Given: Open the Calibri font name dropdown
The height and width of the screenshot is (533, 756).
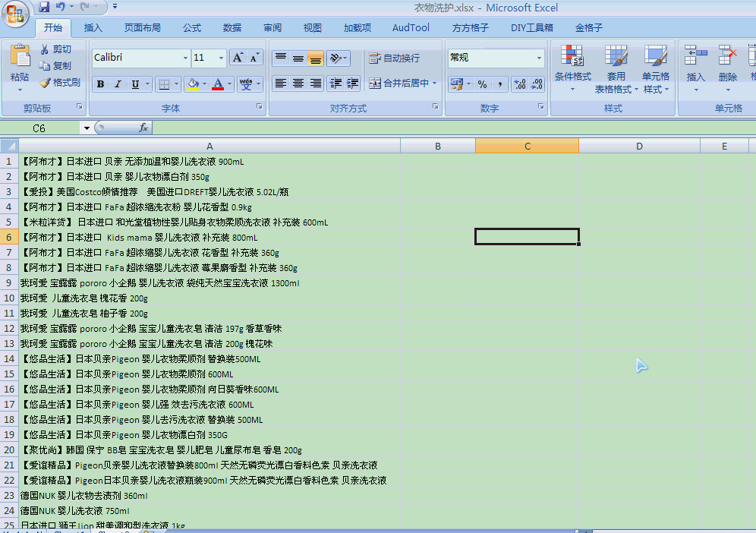Looking at the screenshot, I should point(185,58).
